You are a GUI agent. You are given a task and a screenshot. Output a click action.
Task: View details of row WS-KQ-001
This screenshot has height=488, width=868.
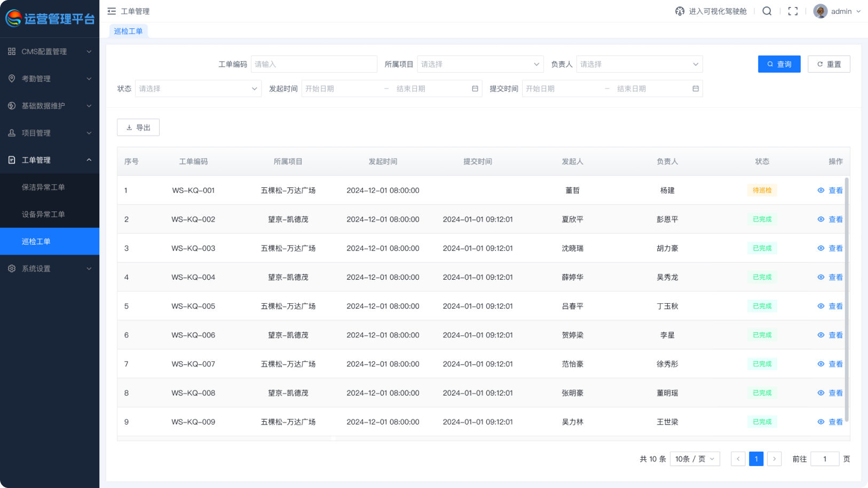coord(830,191)
